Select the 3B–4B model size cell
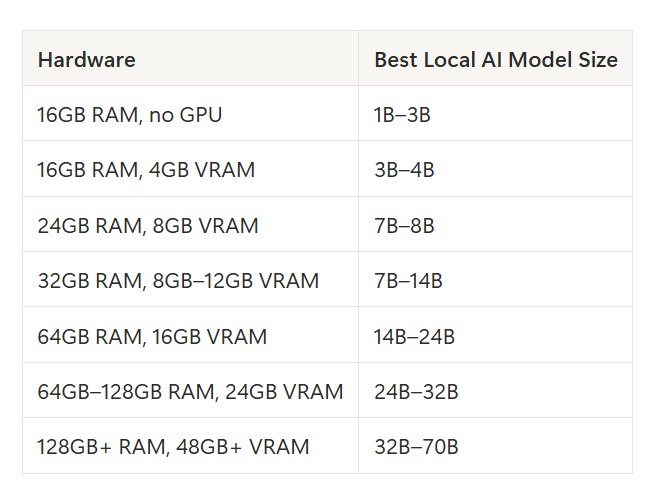Image resolution: width=655 pixels, height=497 pixels. [495, 169]
